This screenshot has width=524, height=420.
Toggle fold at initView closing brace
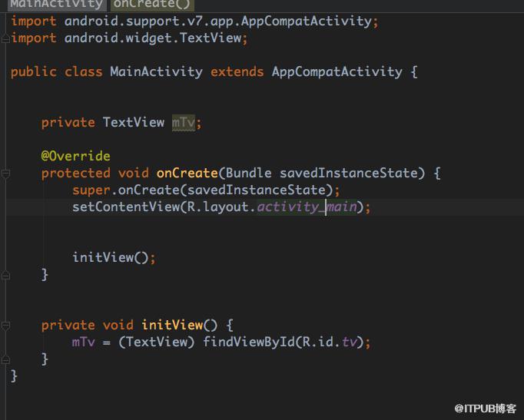5,360
